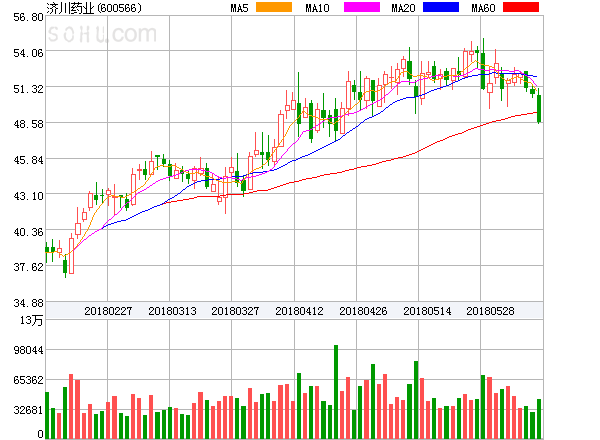Click the 40.36 price axis label
Viewport: 600px width, 440px height.
pos(28,232)
